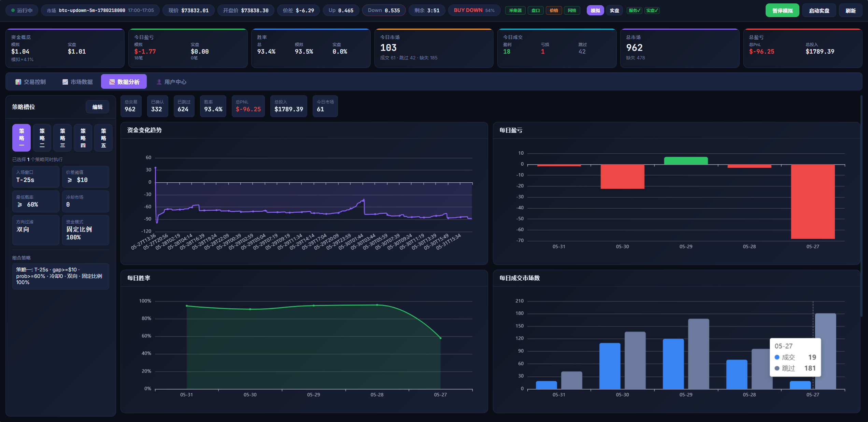Screen dimensions: 868x422
Task: Select the 数据分析 tab
Action: (124, 82)
